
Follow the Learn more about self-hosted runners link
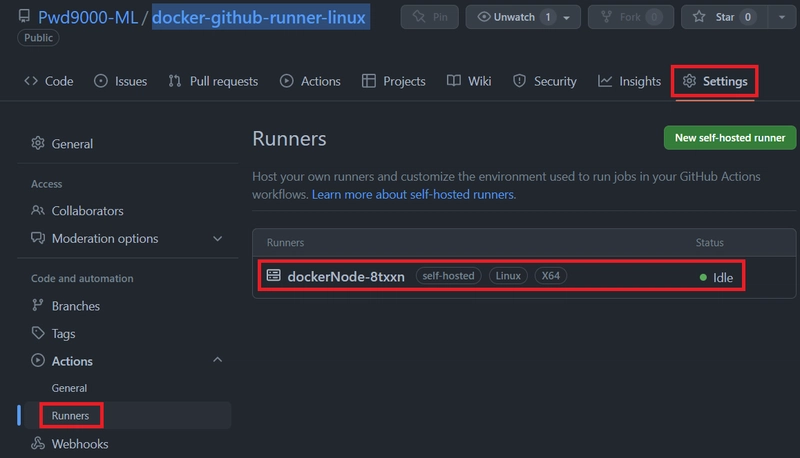click(413, 195)
